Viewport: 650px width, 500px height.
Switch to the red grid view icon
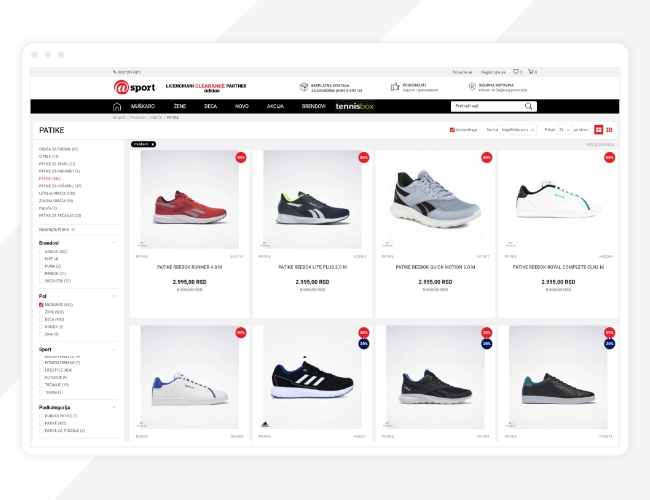point(599,130)
